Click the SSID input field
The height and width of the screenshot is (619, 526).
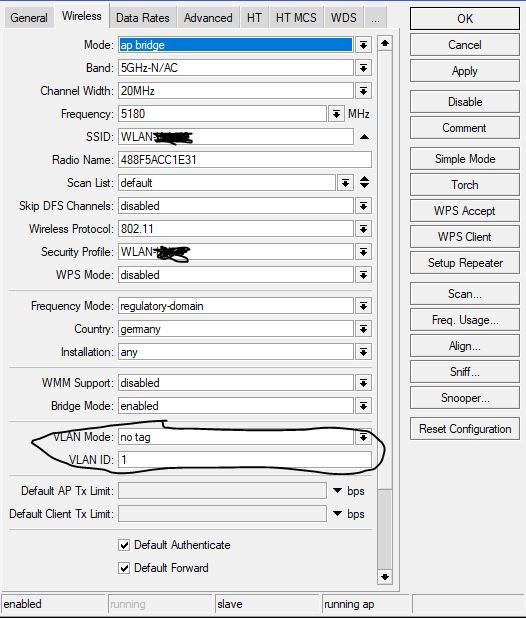pos(236,137)
